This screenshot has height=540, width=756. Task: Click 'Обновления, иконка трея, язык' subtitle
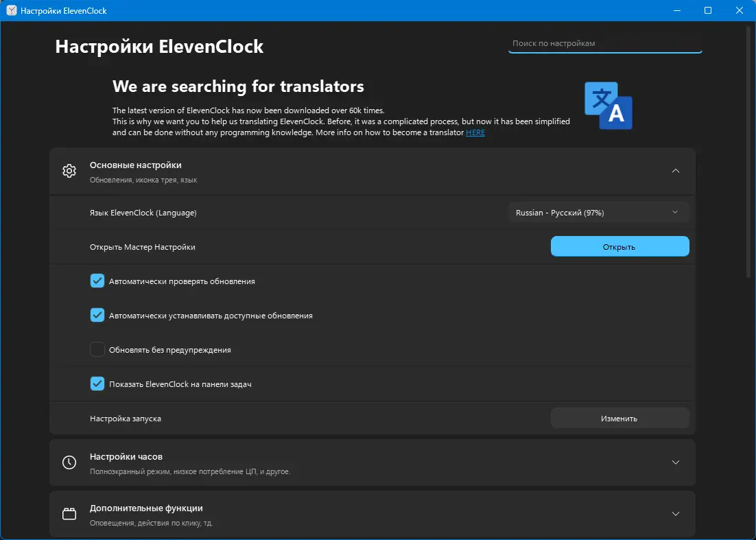point(143,180)
